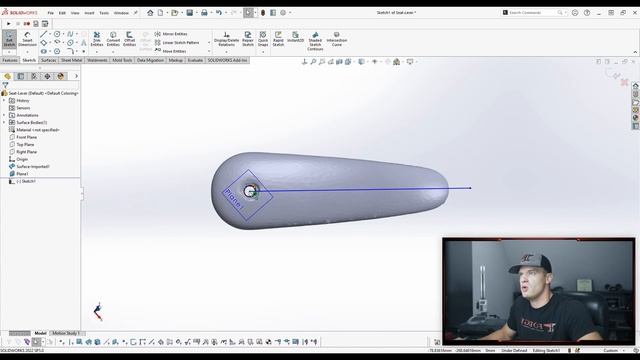Switch to the Motion Study 1 tab
The width and height of the screenshot is (640, 360).
click(65, 333)
